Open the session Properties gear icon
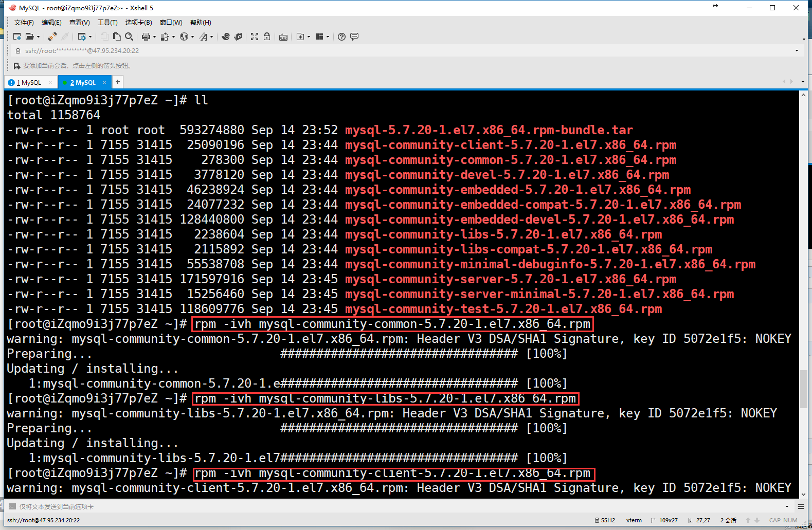812x530 pixels. coord(82,36)
